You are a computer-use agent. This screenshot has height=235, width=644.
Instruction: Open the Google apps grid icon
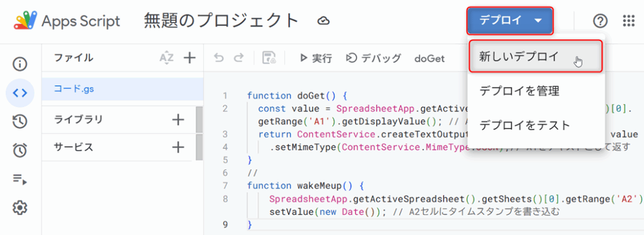[629, 20]
